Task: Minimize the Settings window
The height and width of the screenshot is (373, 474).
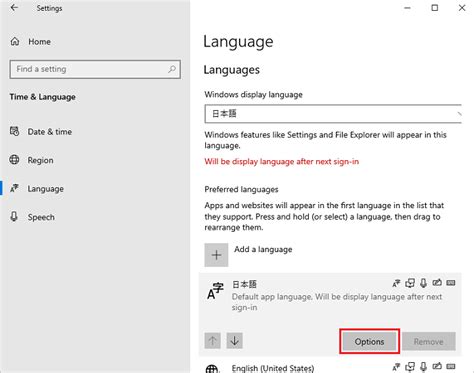Action: tap(407, 8)
